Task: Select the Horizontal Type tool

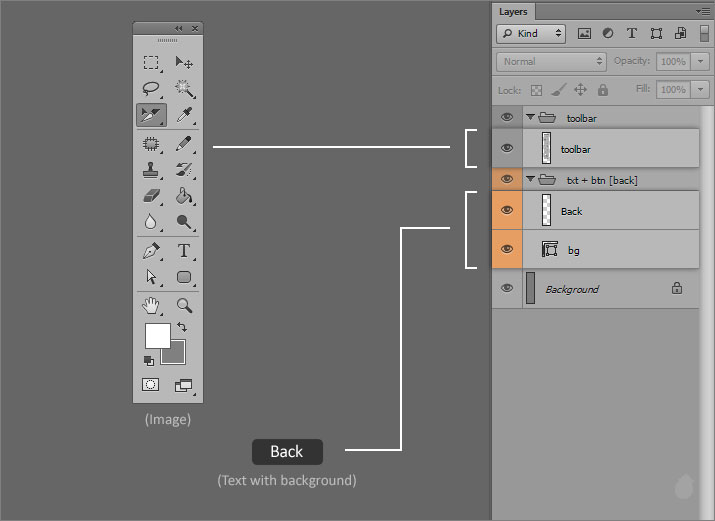Action: point(184,250)
